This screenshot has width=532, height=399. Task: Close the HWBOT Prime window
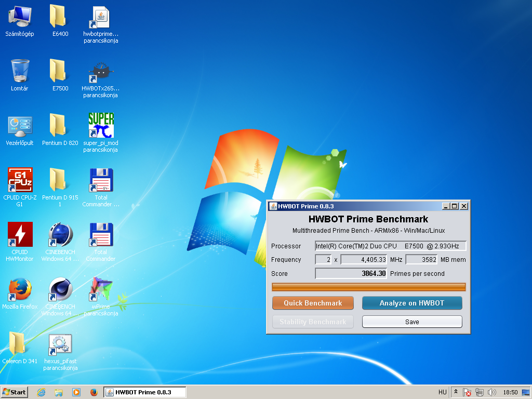pyautogui.click(x=464, y=206)
